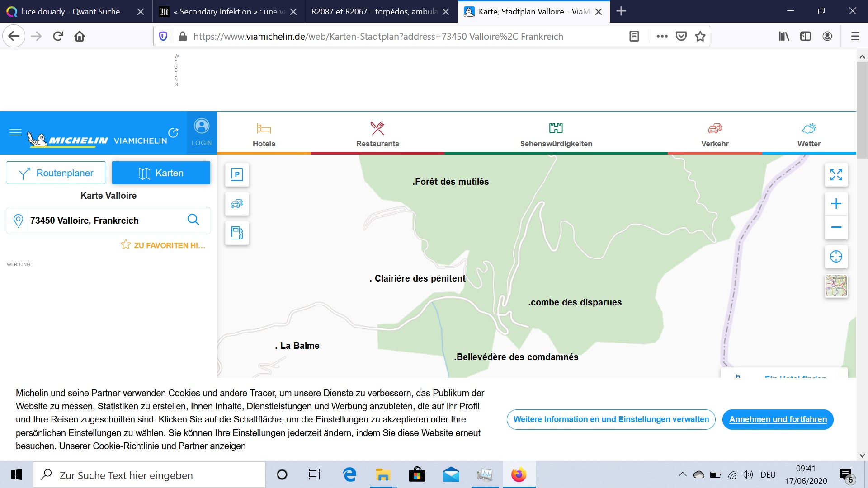Open Wetter weather section

[809, 134]
